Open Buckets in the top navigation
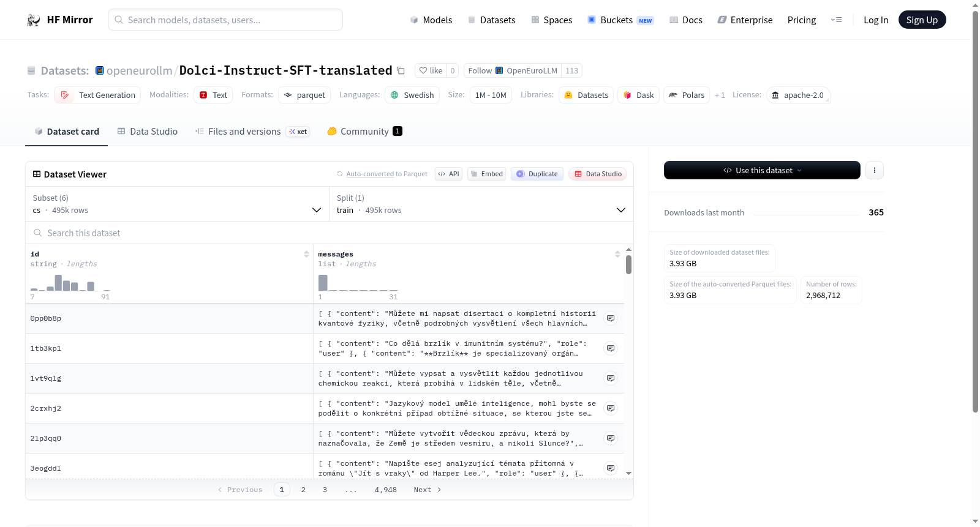This screenshot has width=980, height=527. coord(620,20)
